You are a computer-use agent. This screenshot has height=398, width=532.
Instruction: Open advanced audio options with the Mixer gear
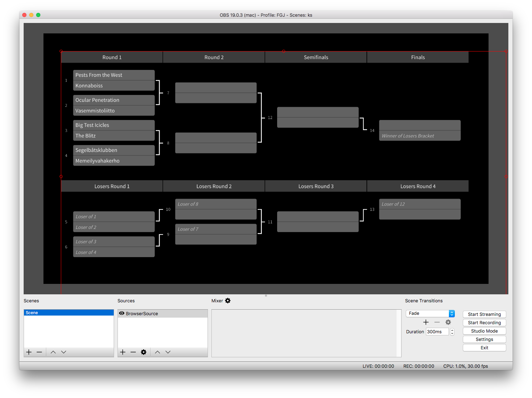pyautogui.click(x=228, y=301)
